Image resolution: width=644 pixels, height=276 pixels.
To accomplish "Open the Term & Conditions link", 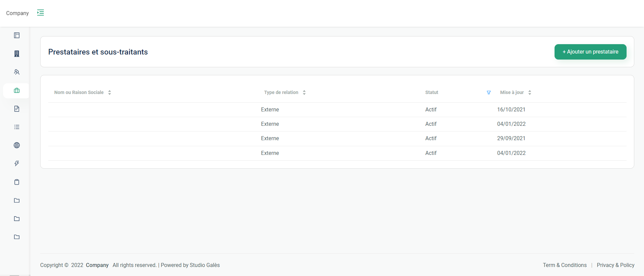I will (565, 265).
